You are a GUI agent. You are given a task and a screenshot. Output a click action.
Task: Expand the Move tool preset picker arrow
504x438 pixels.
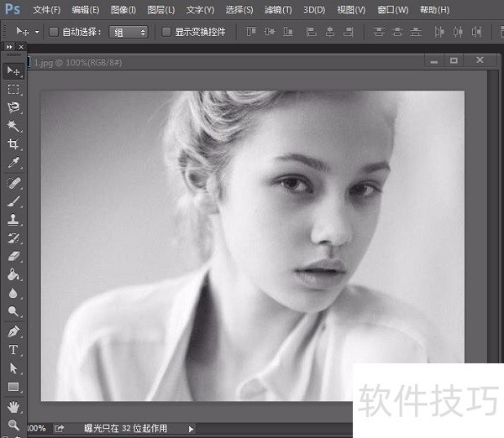click(37, 32)
